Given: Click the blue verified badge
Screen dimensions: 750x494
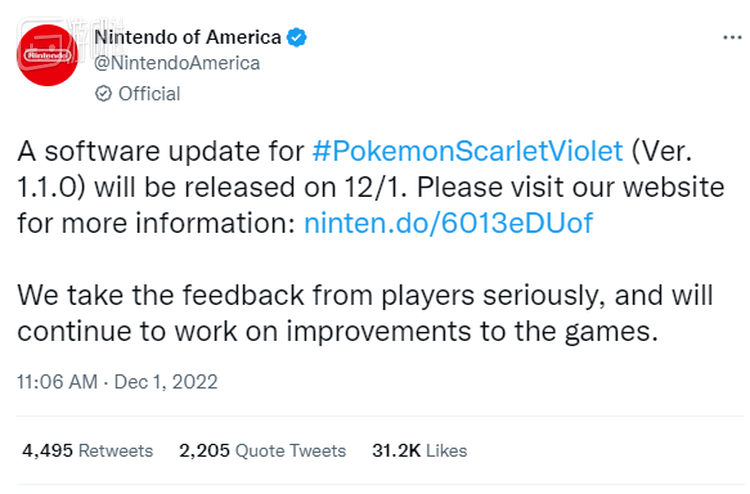Looking at the screenshot, I should pyautogui.click(x=296, y=38).
